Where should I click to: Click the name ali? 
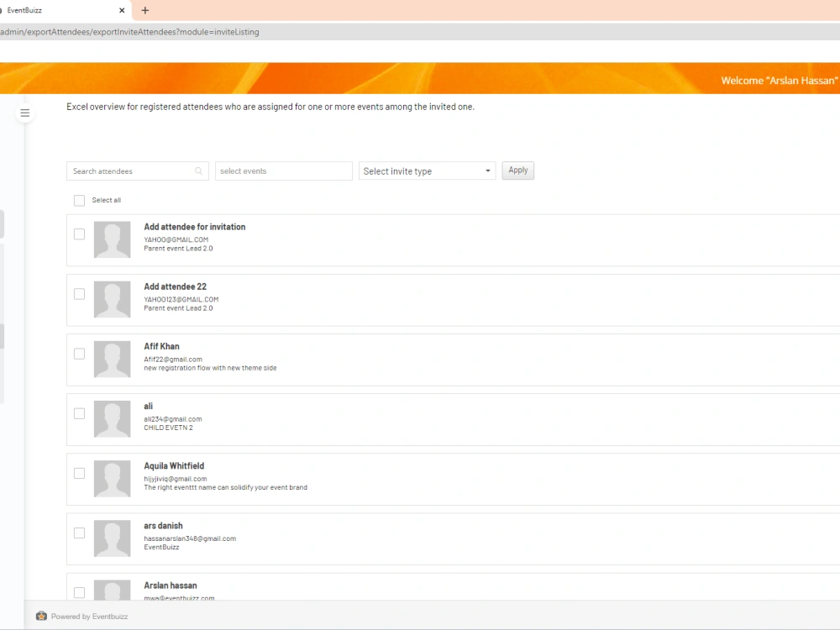[148, 406]
